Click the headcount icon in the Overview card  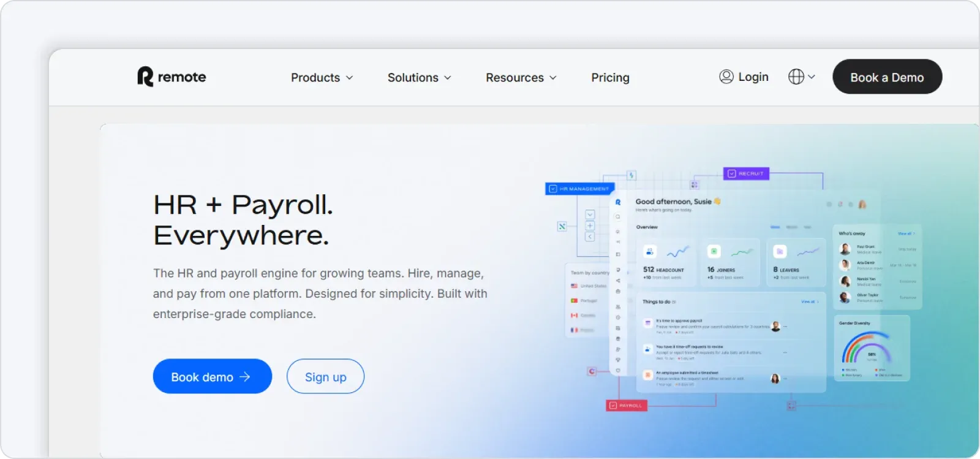pyautogui.click(x=650, y=251)
